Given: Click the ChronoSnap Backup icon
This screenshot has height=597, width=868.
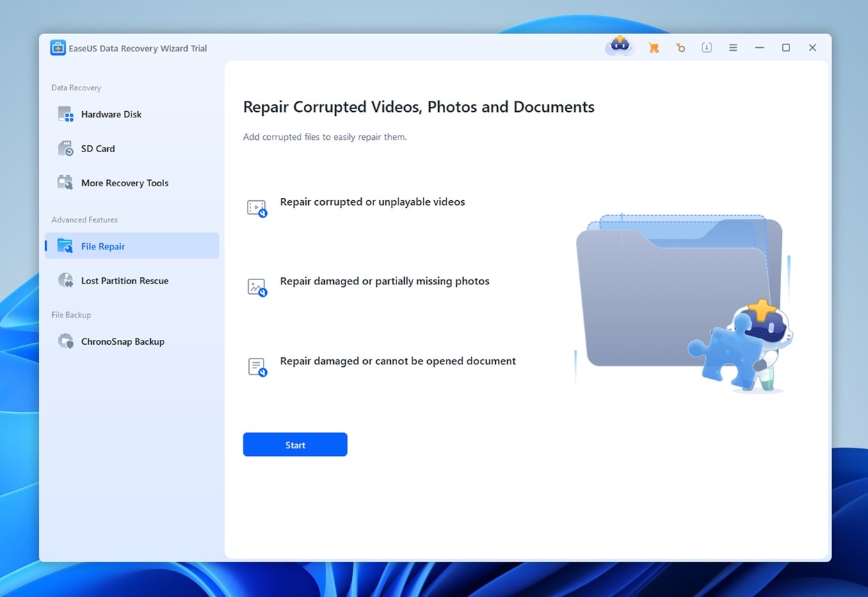Looking at the screenshot, I should point(65,341).
